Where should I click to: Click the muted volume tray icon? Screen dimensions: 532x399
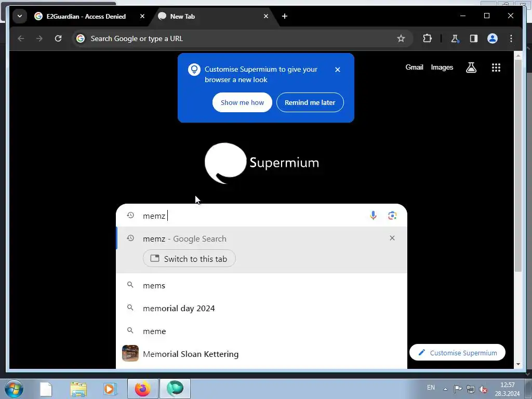(x=483, y=389)
